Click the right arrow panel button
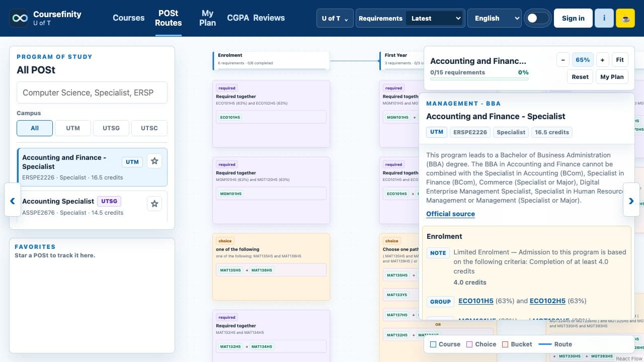The width and height of the screenshot is (644, 362). click(631, 200)
